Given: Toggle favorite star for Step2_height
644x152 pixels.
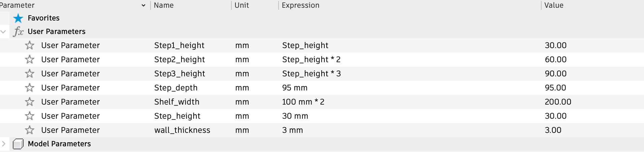Looking at the screenshot, I should pos(30,60).
